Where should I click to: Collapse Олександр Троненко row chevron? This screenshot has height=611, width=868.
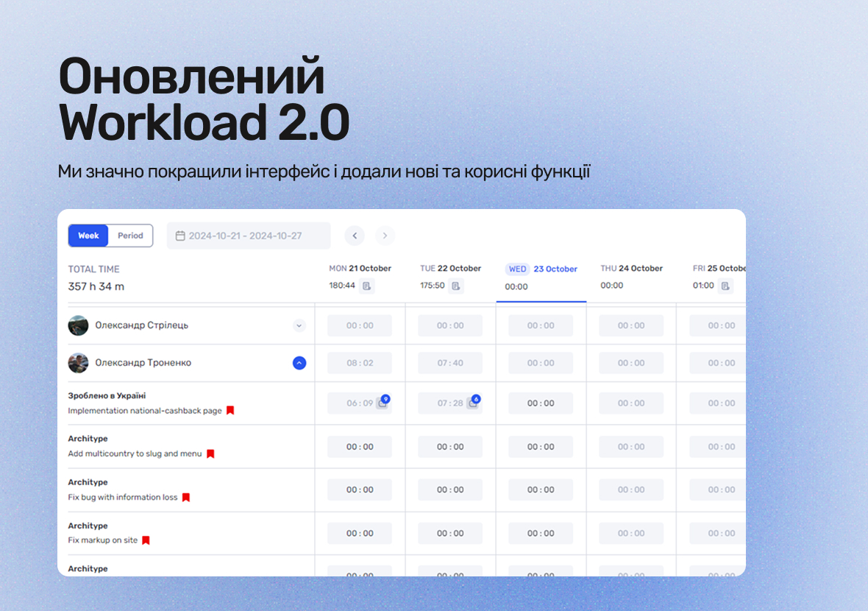(x=299, y=363)
